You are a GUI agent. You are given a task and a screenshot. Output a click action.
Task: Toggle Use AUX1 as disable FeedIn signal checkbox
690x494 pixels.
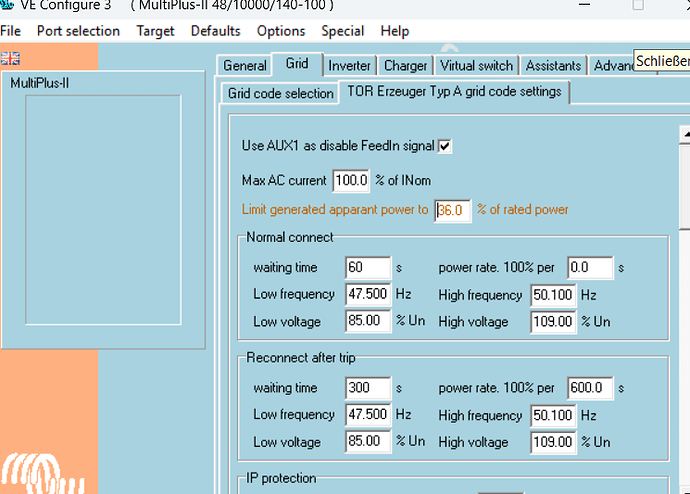(x=444, y=146)
